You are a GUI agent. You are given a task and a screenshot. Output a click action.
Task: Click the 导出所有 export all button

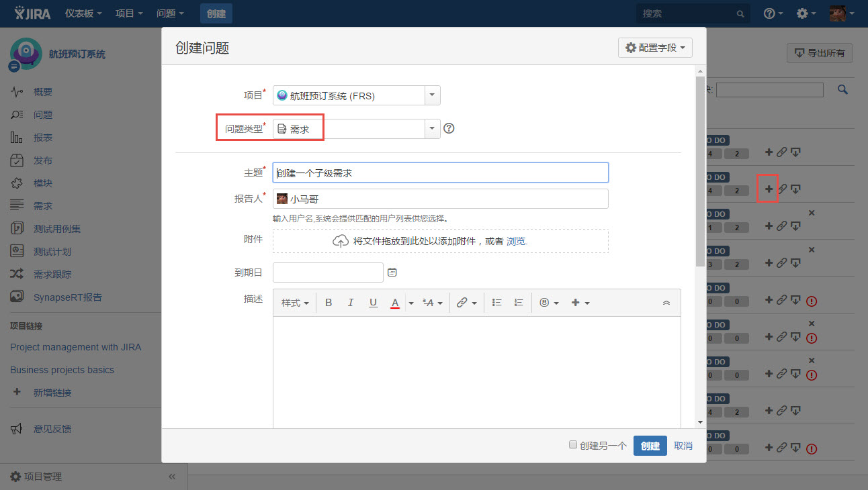tap(820, 53)
